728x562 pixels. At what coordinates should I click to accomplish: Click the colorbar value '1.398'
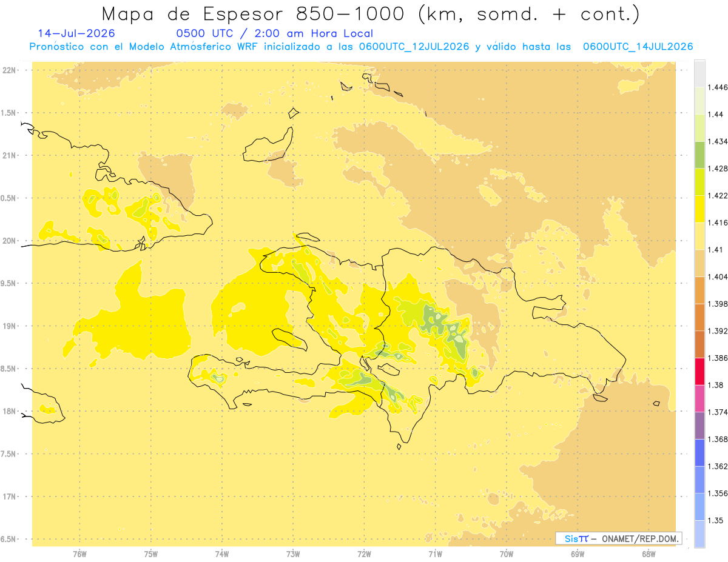pos(718,304)
